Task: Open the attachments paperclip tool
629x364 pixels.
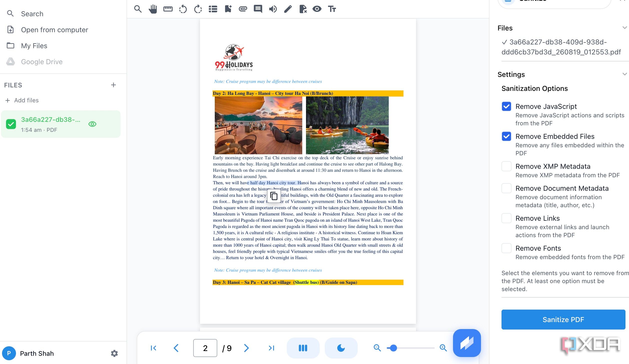Action: tap(243, 9)
